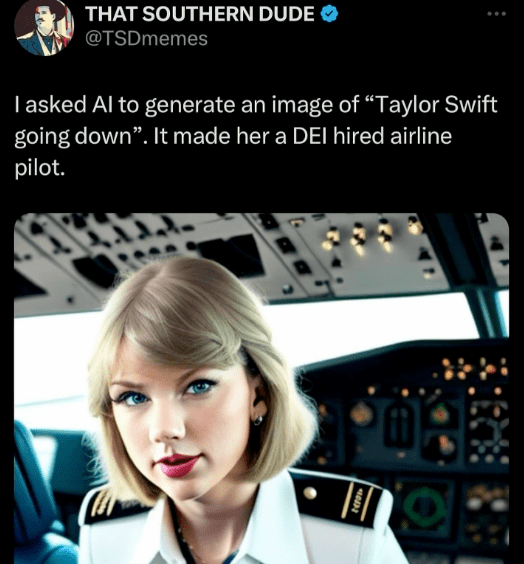
Task: Click the blue verified checkmark badge
Action: point(329,14)
